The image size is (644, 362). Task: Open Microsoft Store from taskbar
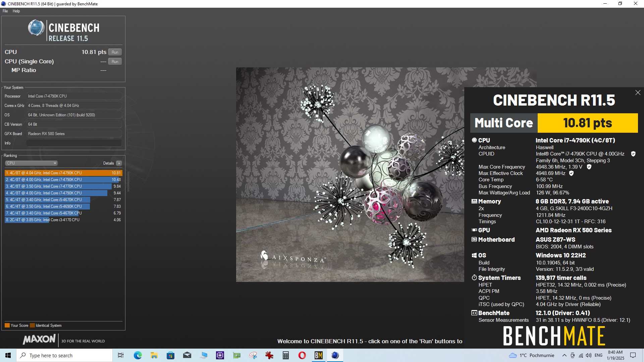coord(170,355)
